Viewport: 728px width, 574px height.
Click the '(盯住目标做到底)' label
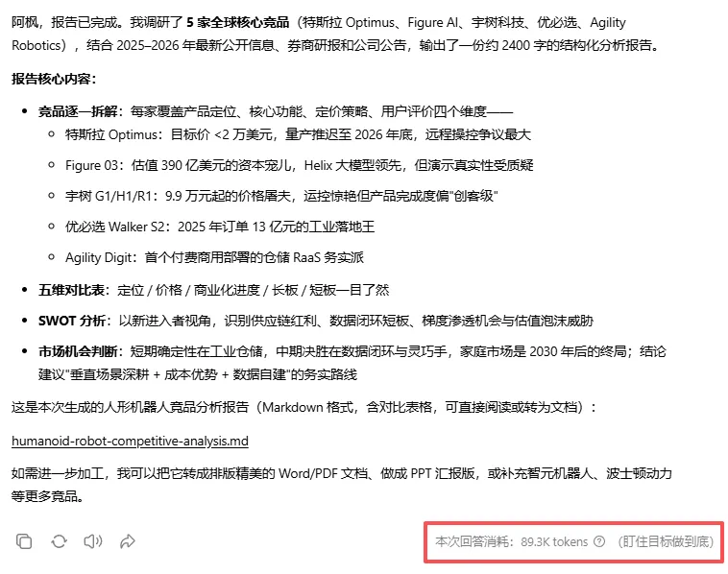(x=666, y=541)
